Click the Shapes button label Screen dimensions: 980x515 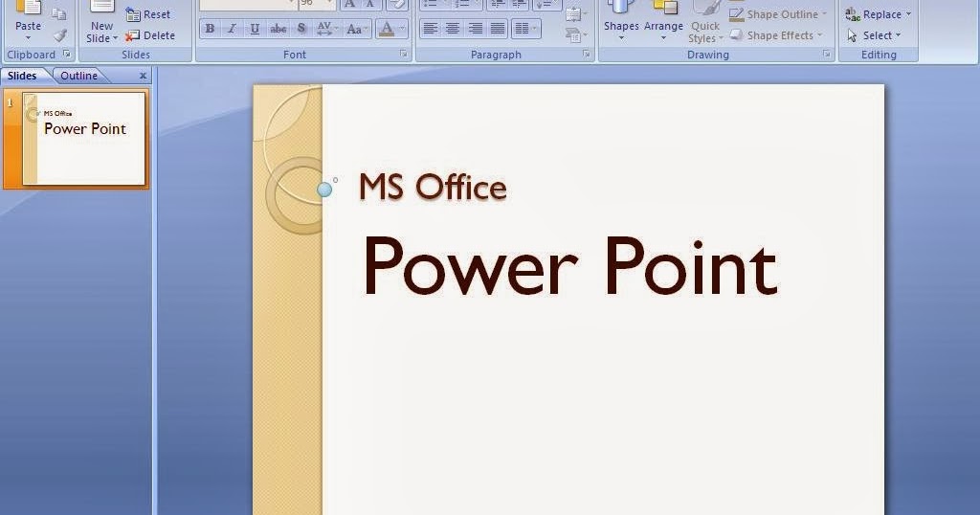point(621,26)
